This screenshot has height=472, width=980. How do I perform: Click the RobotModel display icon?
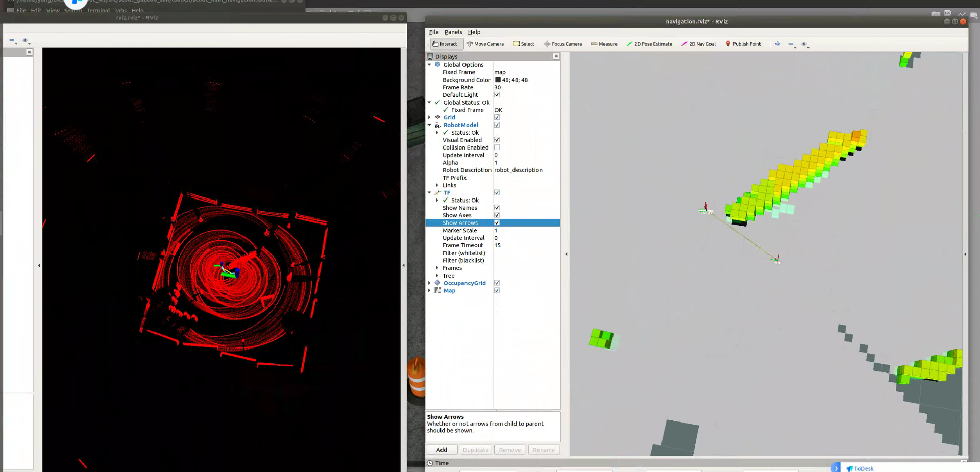[437, 125]
